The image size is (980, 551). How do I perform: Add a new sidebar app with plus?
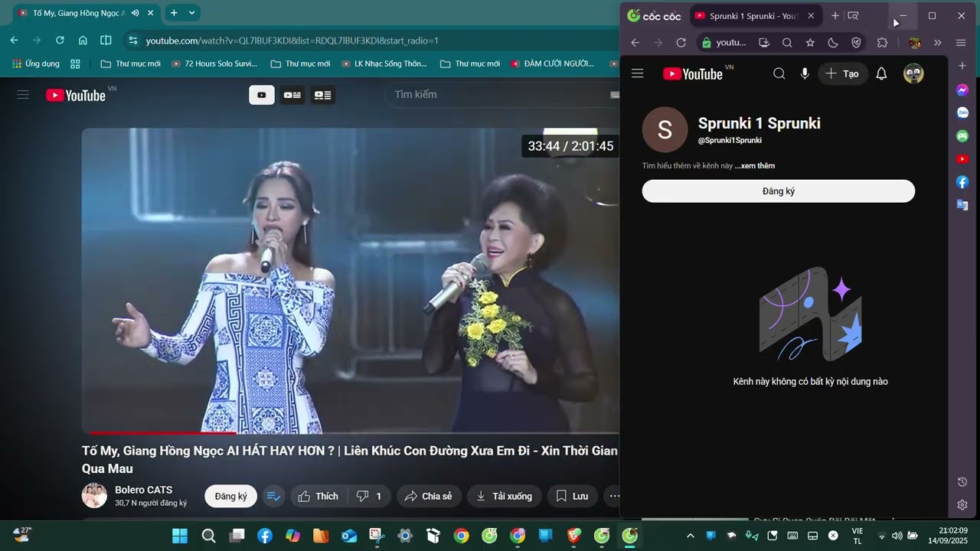(962, 66)
